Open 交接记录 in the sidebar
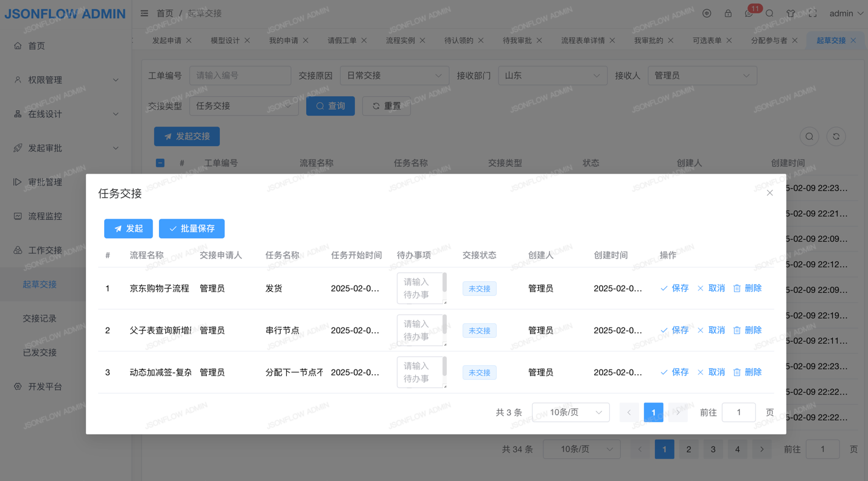 [x=40, y=318]
